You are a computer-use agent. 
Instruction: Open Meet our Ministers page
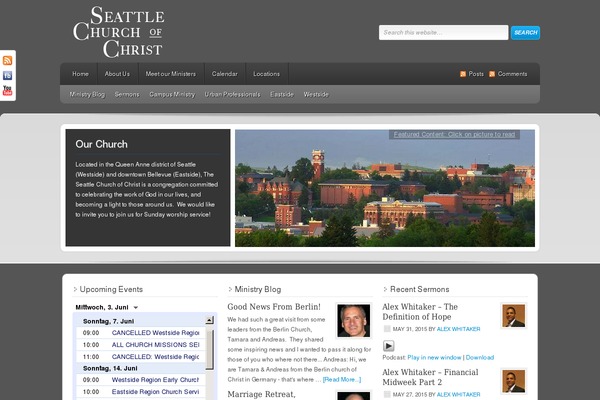171,74
